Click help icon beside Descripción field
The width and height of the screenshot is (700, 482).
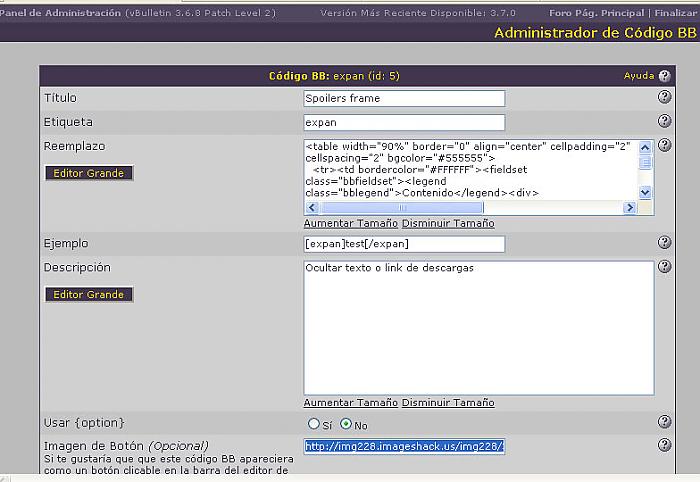pyautogui.click(x=664, y=267)
